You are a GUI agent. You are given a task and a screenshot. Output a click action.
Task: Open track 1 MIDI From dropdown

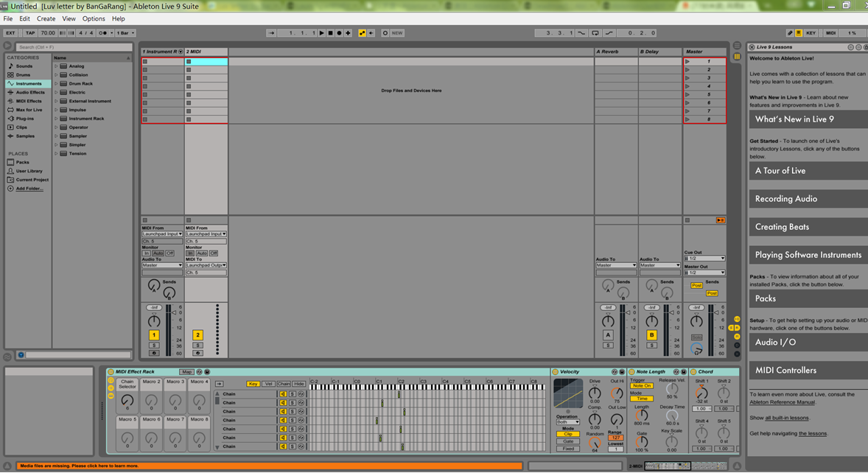click(x=162, y=234)
